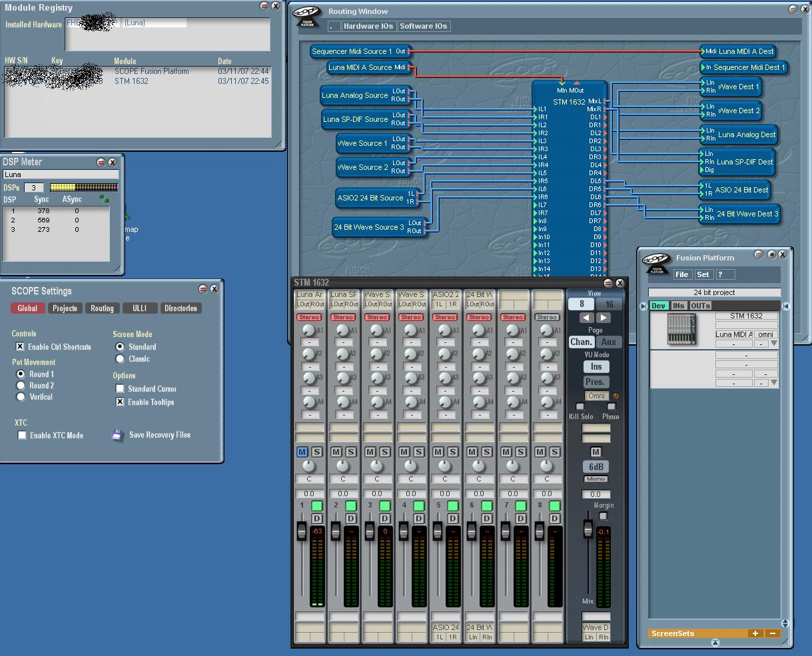The width and height of the screenshot is (812, 656).
Task: Switch to the OUTs tab in Fusion Platform
Action: point(700,306)
